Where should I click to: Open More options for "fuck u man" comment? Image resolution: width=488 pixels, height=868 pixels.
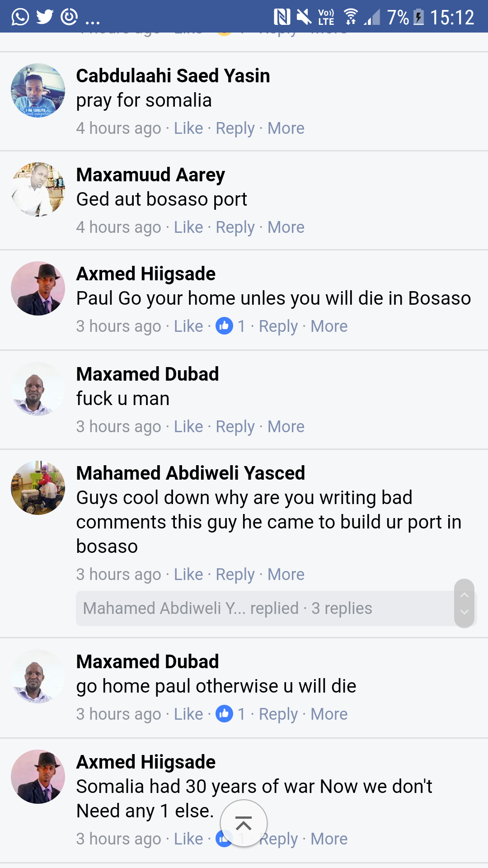(x=286, y=426)
